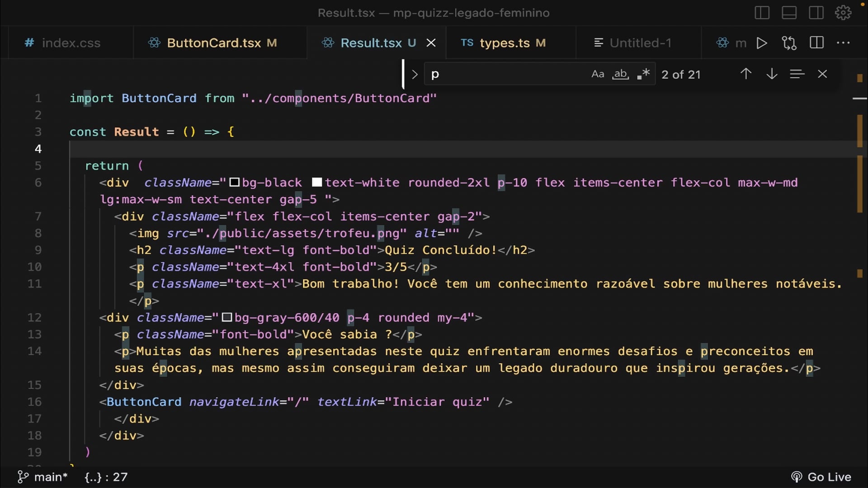Click the bg-black color swatch
Viewport: 868px width, 488px height.
pyautogui.click(x=234, y=183)
